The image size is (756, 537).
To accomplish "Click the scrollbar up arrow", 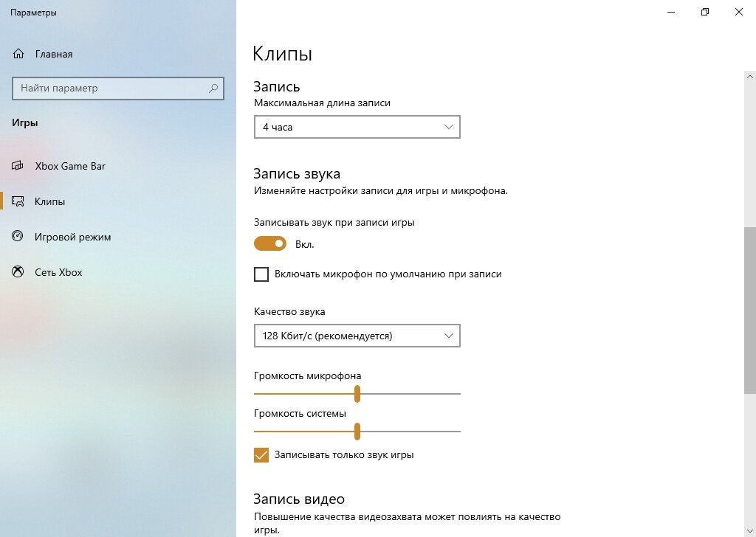I will tap(750, 77).
